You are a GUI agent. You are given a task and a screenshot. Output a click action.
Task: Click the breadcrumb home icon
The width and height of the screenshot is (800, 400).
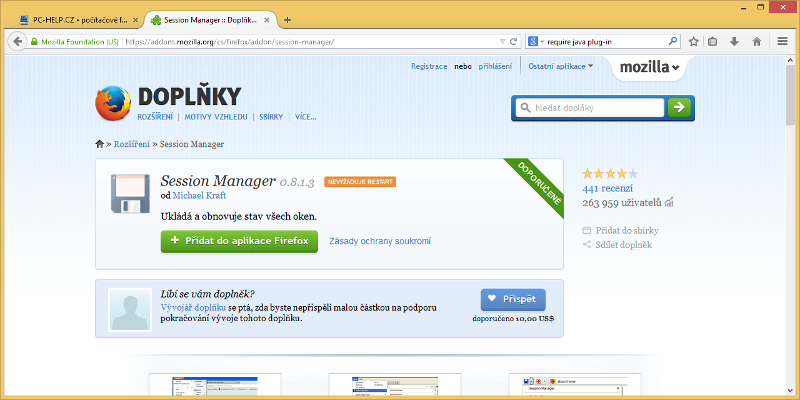click(x=100, y=144)
